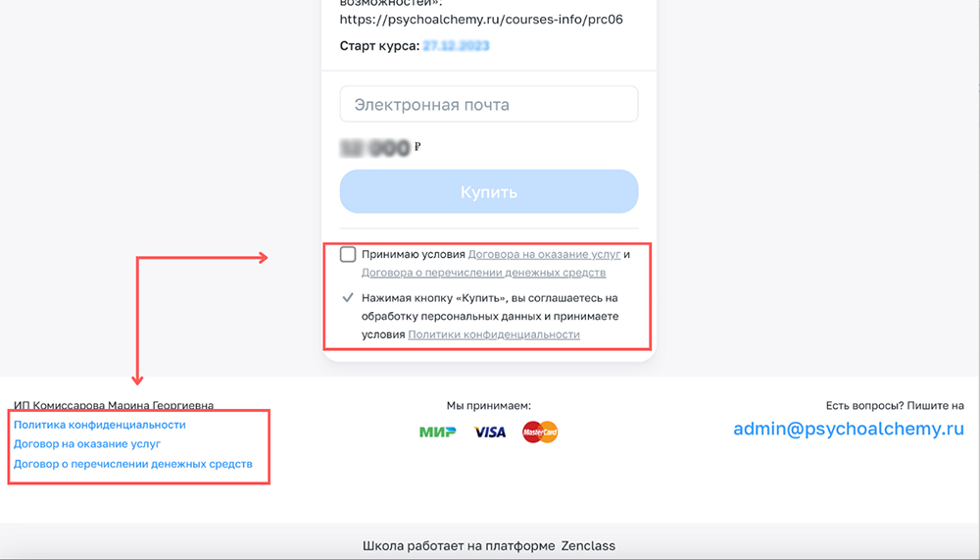
Task: Open 'Договора на оказание услуг' link beside checkbox
Action: pyautogui.click(x=544, y=254)
